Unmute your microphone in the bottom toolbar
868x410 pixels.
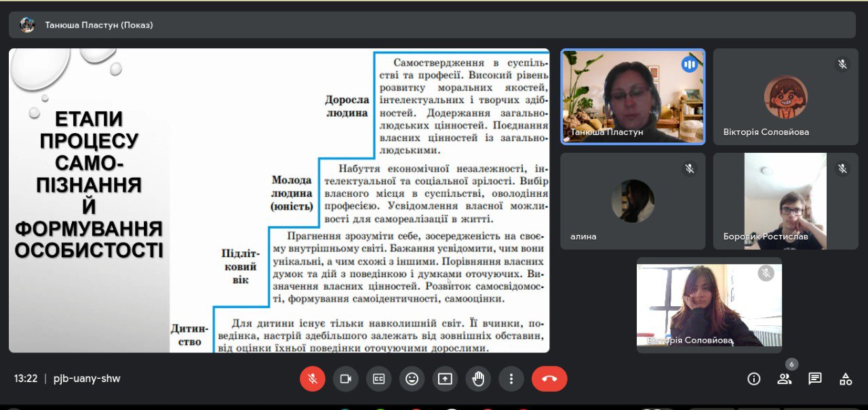click(313, 379)
